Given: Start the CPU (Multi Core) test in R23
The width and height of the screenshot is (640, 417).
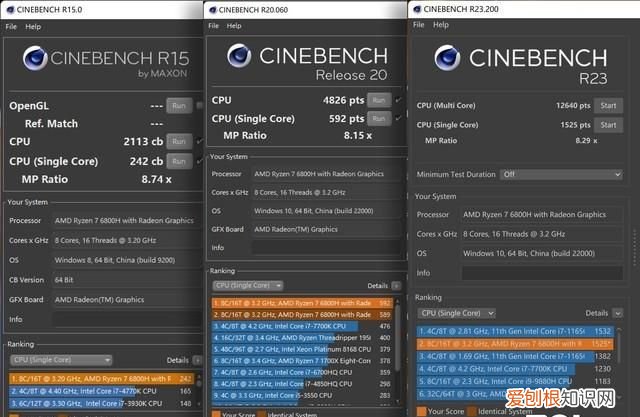Looking at the screenshot, I should 606,105.
